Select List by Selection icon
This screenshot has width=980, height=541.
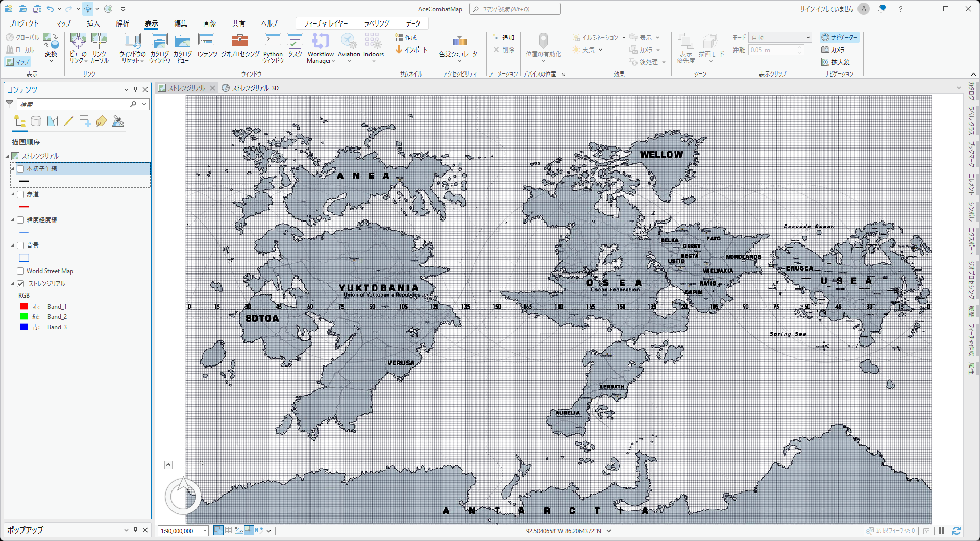[52, 121]
